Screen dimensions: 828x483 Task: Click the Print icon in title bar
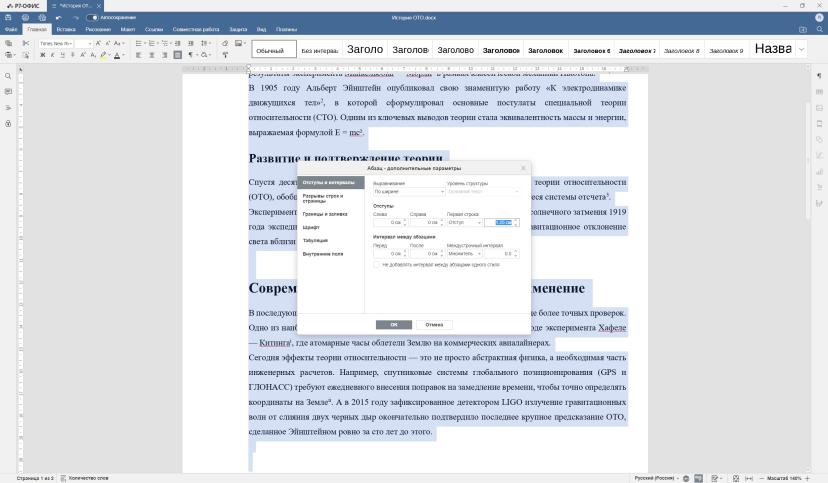point(25,17)
